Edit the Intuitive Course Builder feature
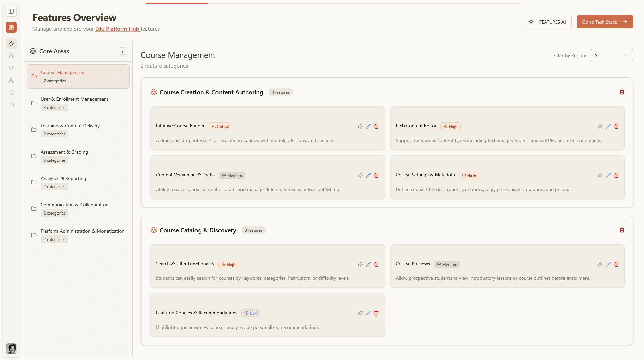This screenshot has width=644, height=360. pyautogui.click(x=368, y=126)
